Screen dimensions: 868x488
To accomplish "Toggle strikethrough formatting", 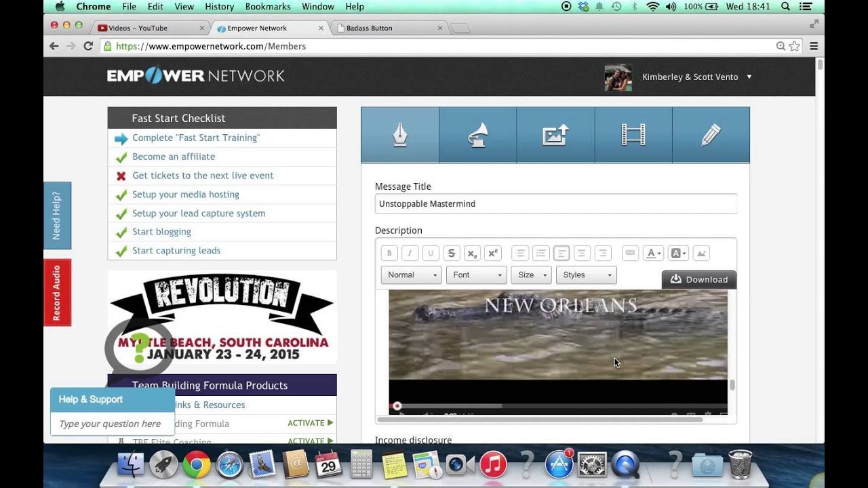I will tap(452, 253).
